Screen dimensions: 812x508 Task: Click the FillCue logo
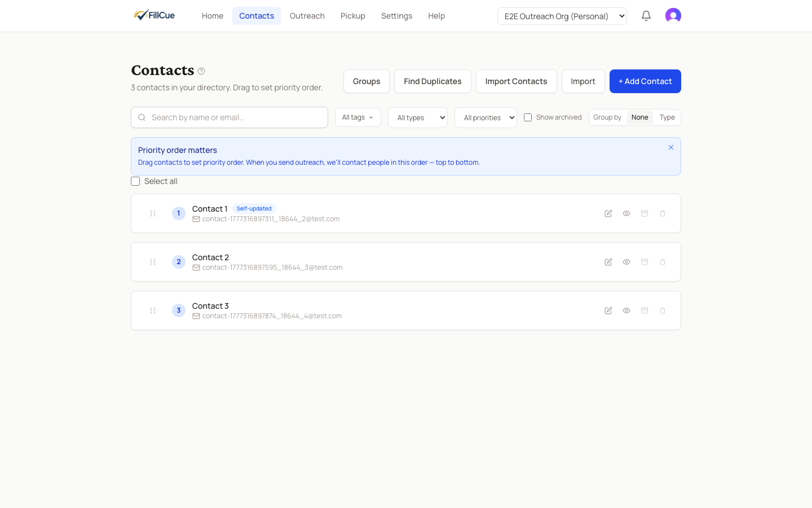click(154, 15)
